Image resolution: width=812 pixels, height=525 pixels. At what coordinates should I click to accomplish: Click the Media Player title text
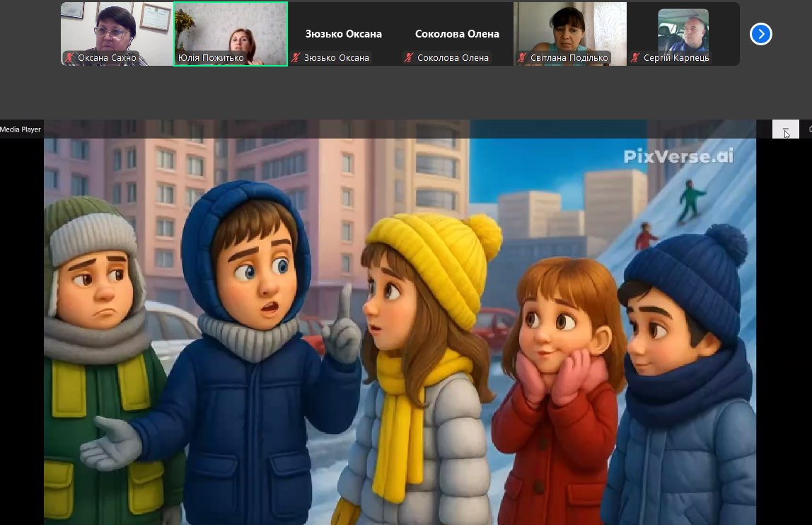(x=21, y=129)
